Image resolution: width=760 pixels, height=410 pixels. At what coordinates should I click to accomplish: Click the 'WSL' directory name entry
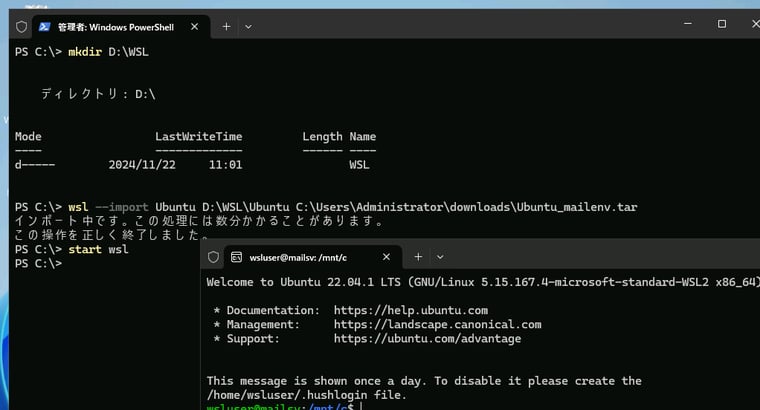tap(359, 165)
